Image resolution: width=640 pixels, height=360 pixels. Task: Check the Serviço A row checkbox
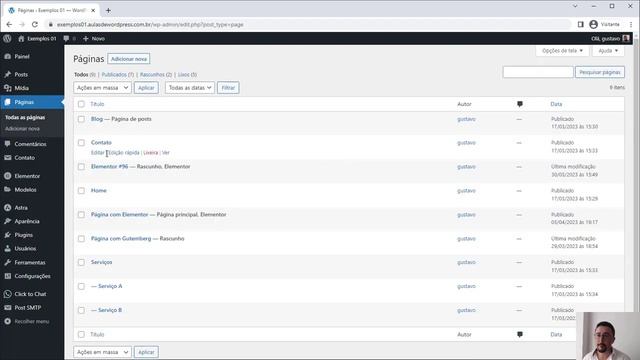pos(81,286)
